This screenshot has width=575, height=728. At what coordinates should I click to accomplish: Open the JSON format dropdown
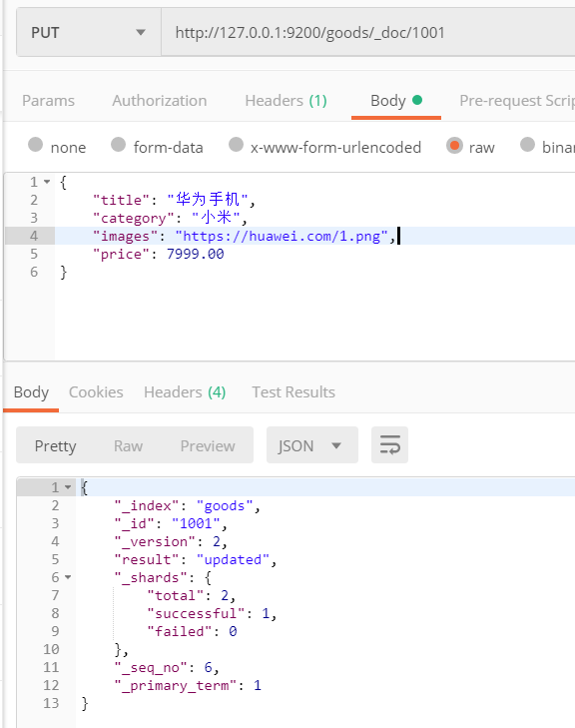pos(311,445)
